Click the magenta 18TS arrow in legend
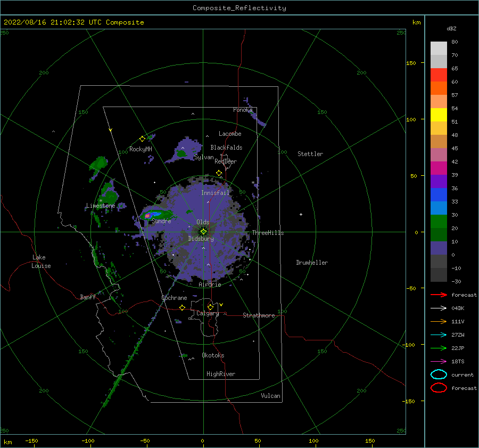Screen dimensions: 479x448 [x=439, y=362]
